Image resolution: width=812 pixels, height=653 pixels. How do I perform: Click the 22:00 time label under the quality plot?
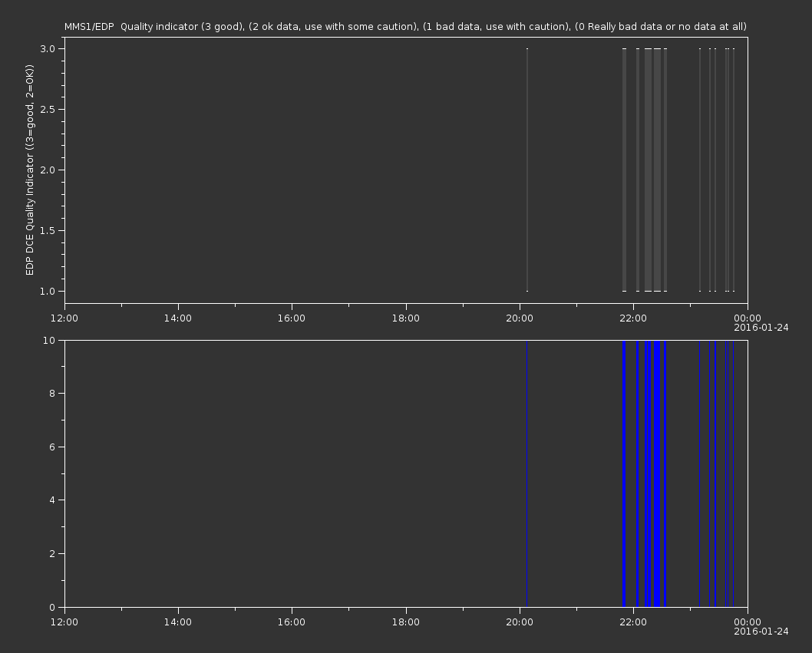pyautogui.click(x=633, y=318)
